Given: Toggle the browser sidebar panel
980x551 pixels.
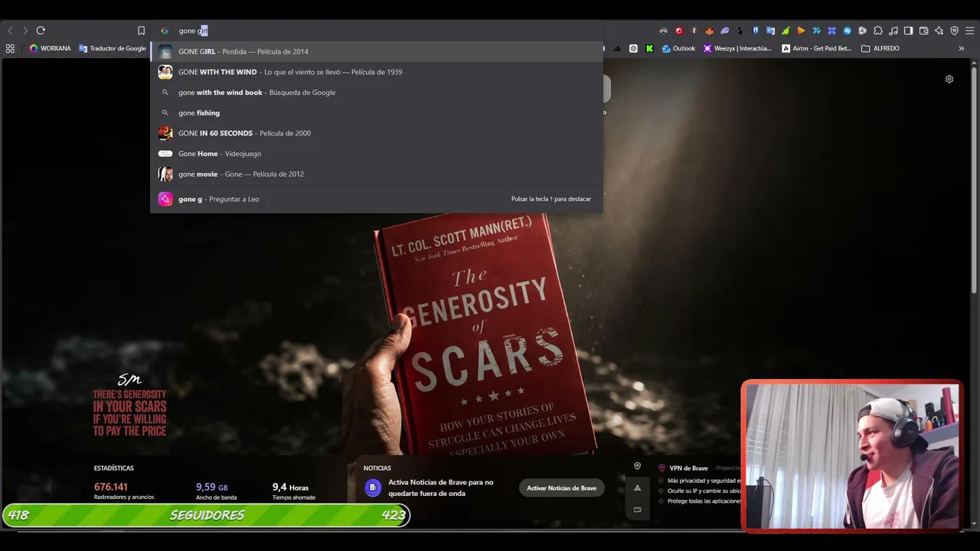Looking at the screenshot, I should pos(908,31).
